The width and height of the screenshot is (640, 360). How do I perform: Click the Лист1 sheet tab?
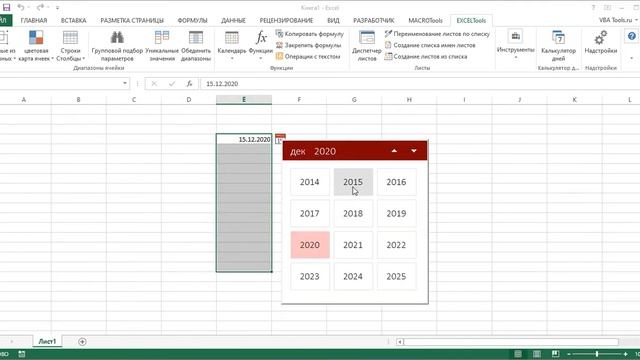[47, 341]
